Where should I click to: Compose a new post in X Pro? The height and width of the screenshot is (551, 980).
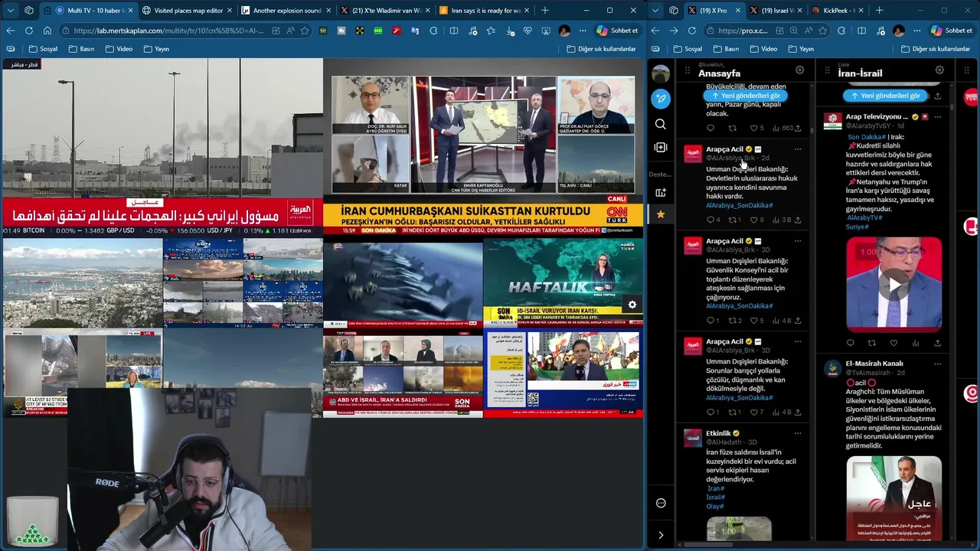(661, 99)
